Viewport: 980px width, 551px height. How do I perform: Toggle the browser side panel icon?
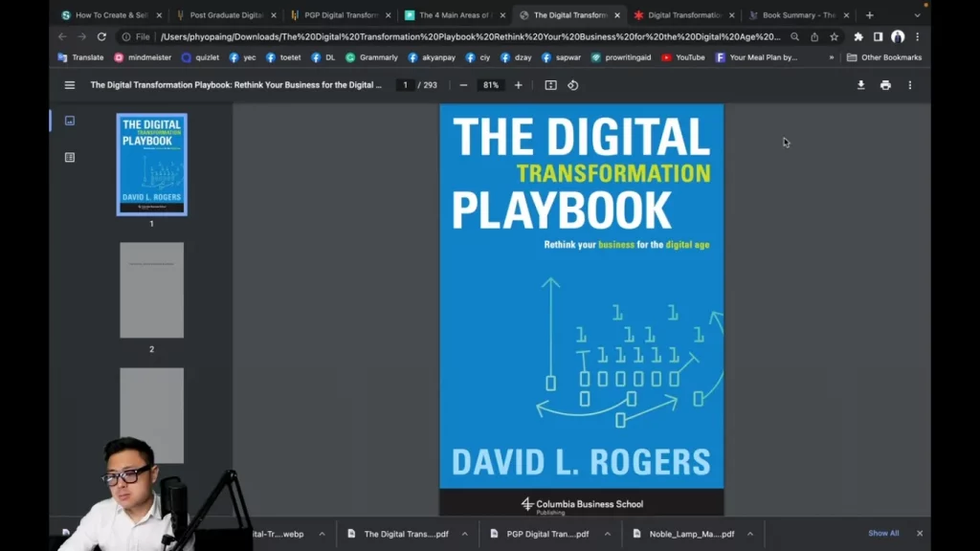(879, 37)
